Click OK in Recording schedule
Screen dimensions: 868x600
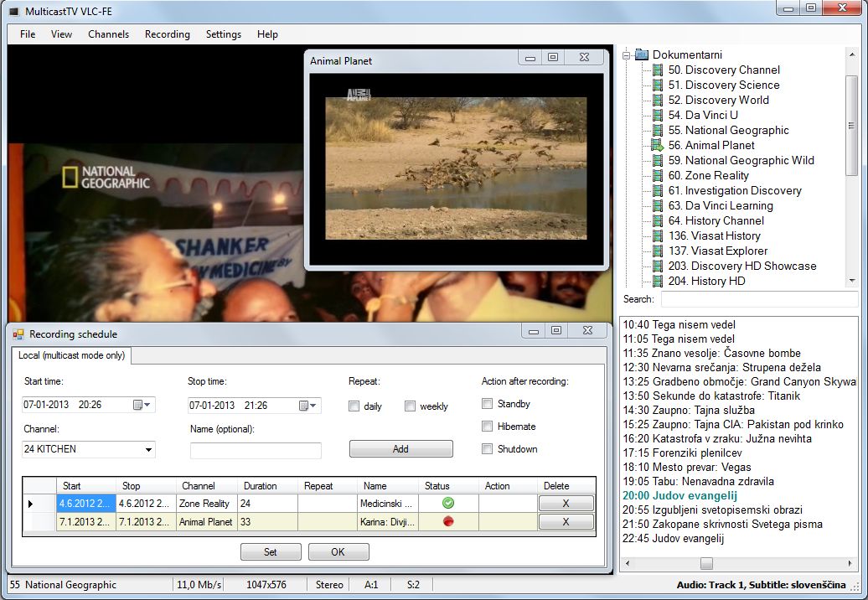338,552
